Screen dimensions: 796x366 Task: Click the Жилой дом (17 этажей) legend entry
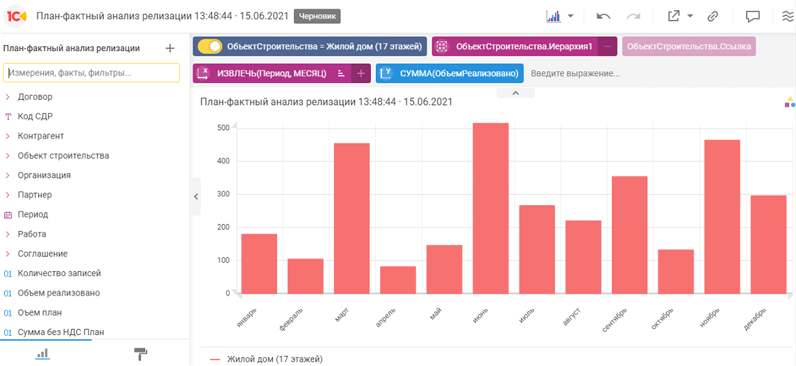click(267, 359)
